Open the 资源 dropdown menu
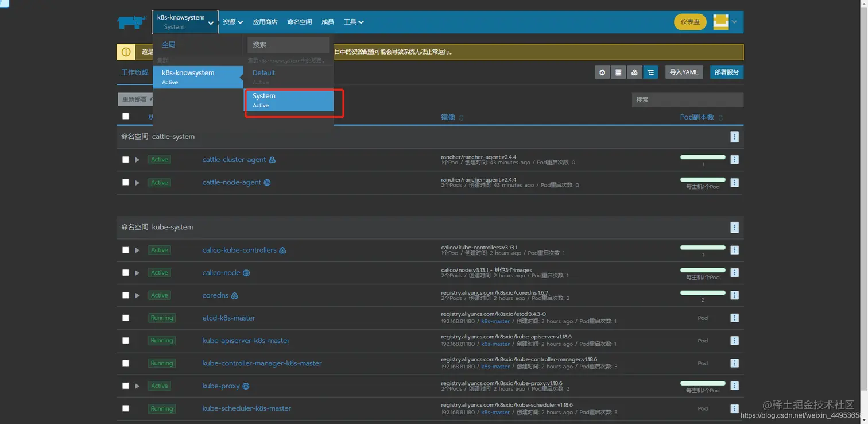The width and height of the screenshot is (868, 424). 232,22
